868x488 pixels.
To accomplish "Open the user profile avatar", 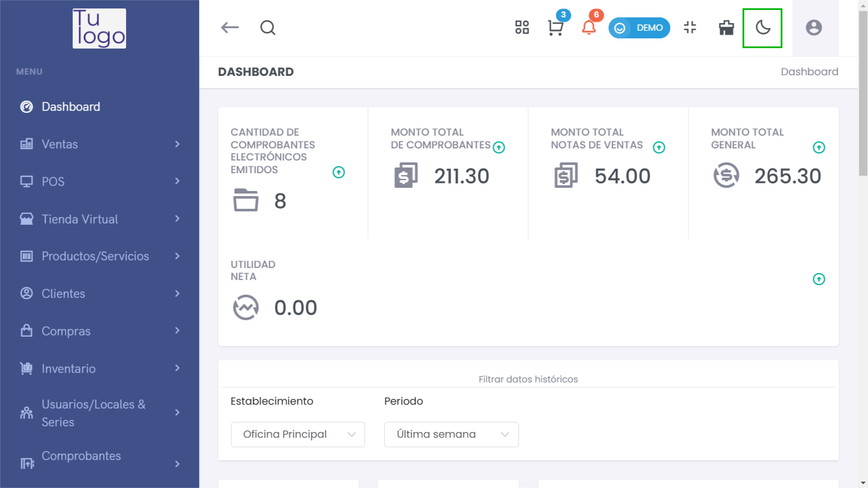I will pyautogui.click(x=813, y=28).
